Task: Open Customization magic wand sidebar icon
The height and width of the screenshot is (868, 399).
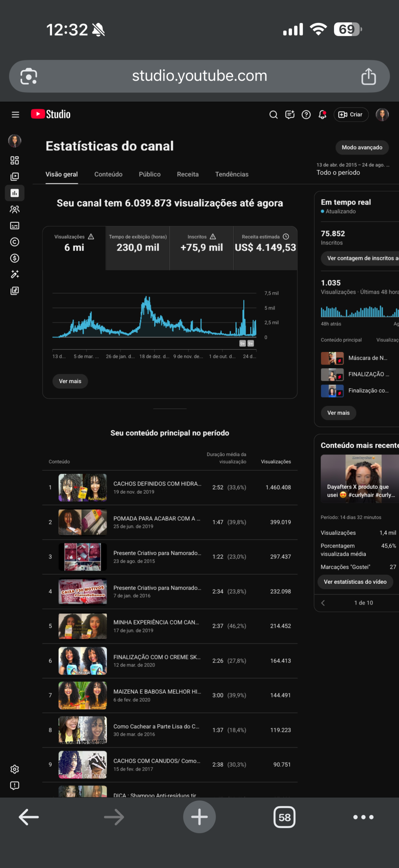Action: coord(15,274)
